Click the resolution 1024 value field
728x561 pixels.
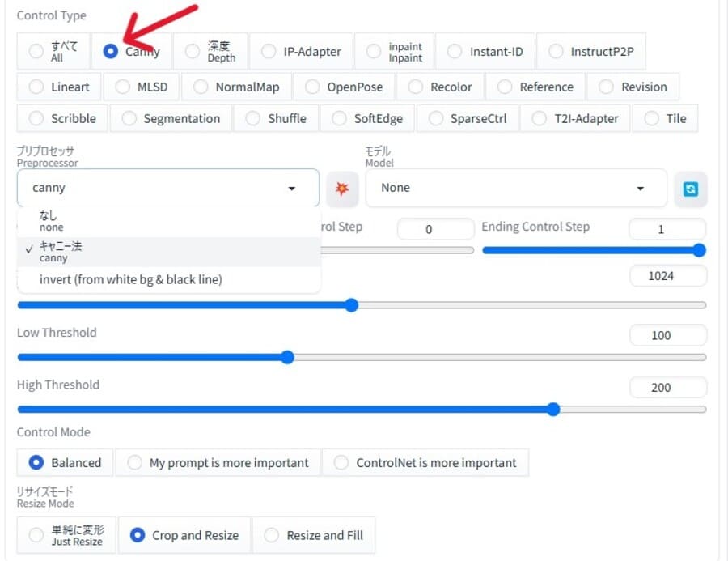click(x=668, y=275)
